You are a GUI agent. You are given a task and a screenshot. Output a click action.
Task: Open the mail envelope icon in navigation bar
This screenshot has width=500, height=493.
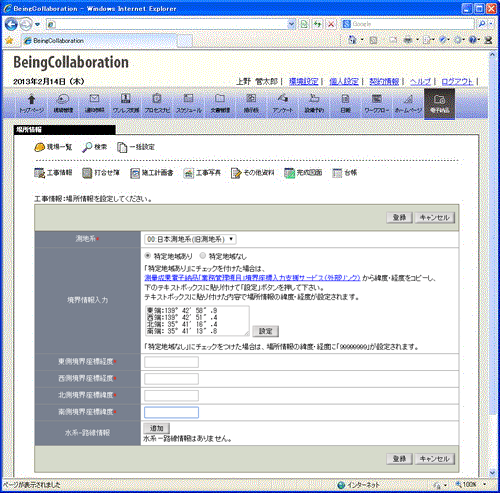click(x=95, y=104)
